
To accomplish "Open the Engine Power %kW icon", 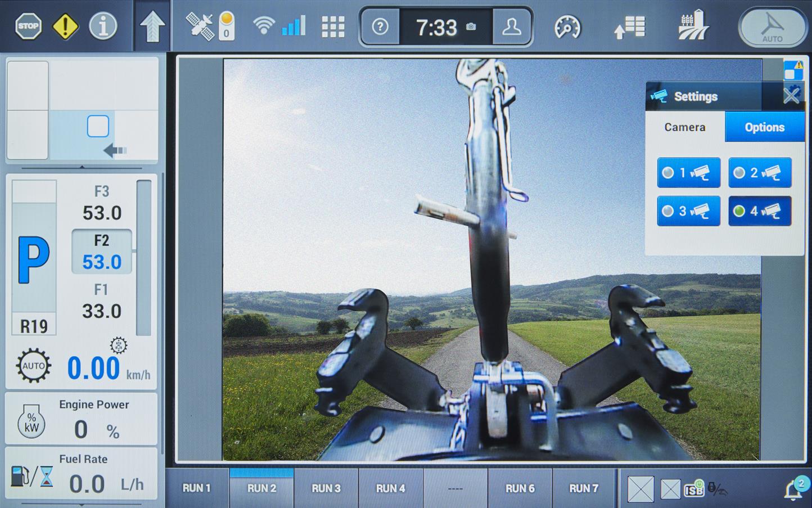I will point(31,421).
